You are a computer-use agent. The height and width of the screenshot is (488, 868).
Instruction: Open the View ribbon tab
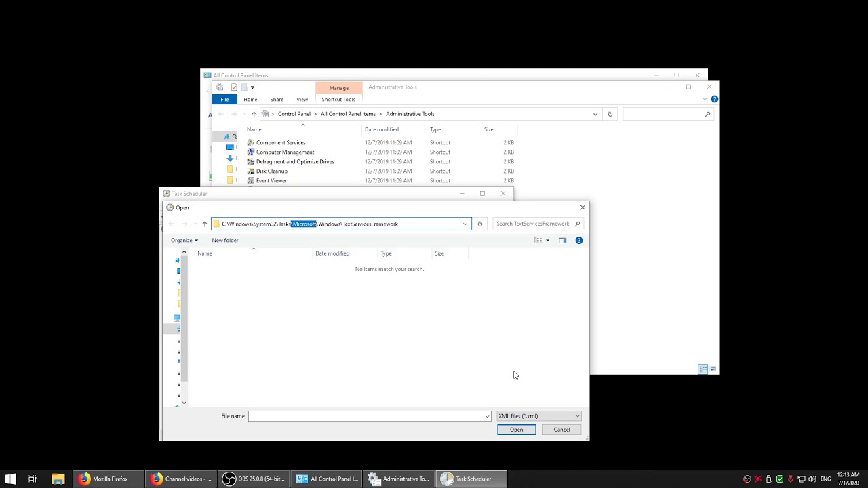tap(302, 99)
